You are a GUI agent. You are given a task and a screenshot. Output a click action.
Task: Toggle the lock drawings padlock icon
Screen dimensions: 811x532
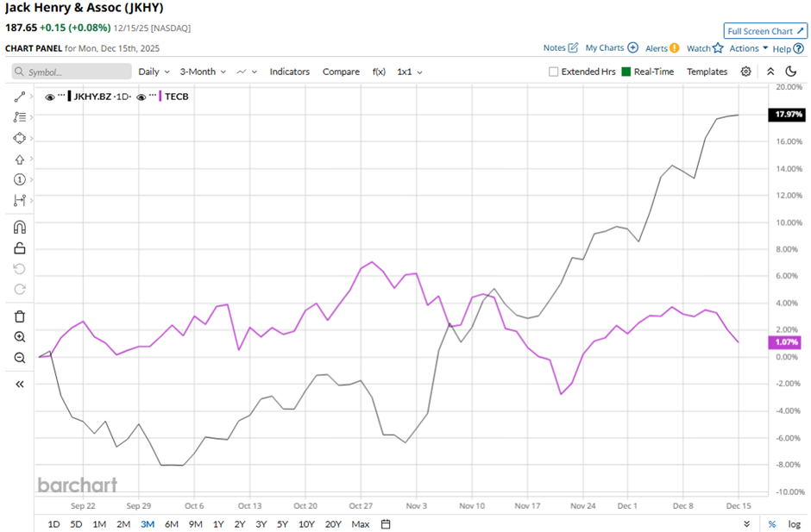tap(20, 248)
